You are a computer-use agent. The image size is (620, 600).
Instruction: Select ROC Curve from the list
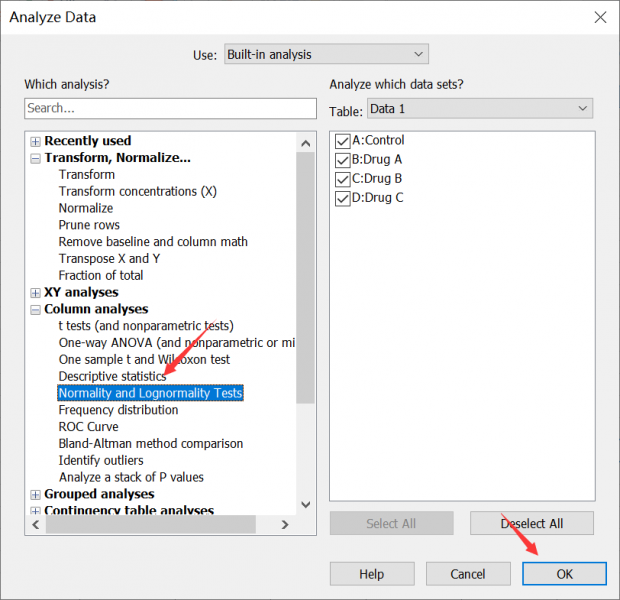point(88,427)
